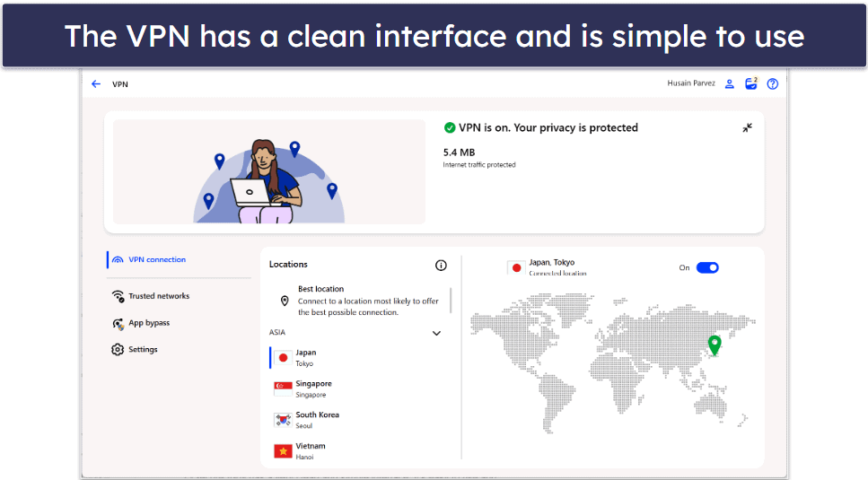Collapse the VPN status panel with shrink arrows
868x480 pixels.
click(748, 127)
